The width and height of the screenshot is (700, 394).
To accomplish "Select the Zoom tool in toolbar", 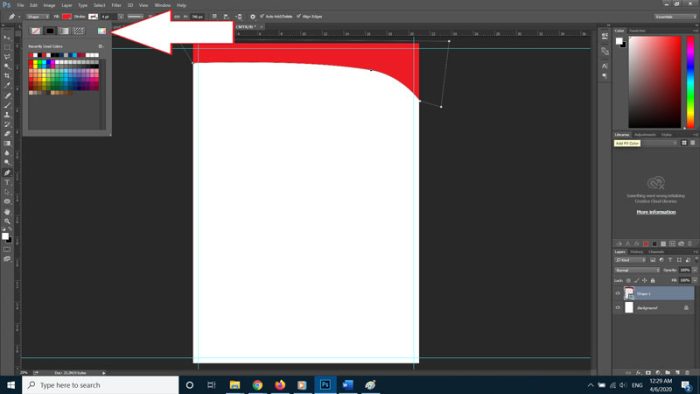I will 7,221.
